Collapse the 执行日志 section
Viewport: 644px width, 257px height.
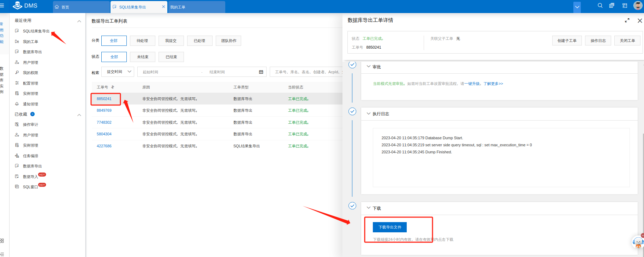369,114
